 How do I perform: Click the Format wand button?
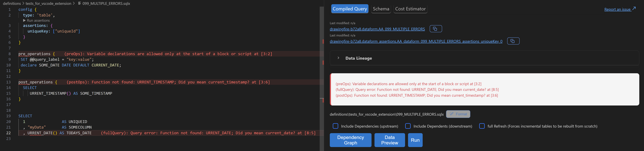458,114
